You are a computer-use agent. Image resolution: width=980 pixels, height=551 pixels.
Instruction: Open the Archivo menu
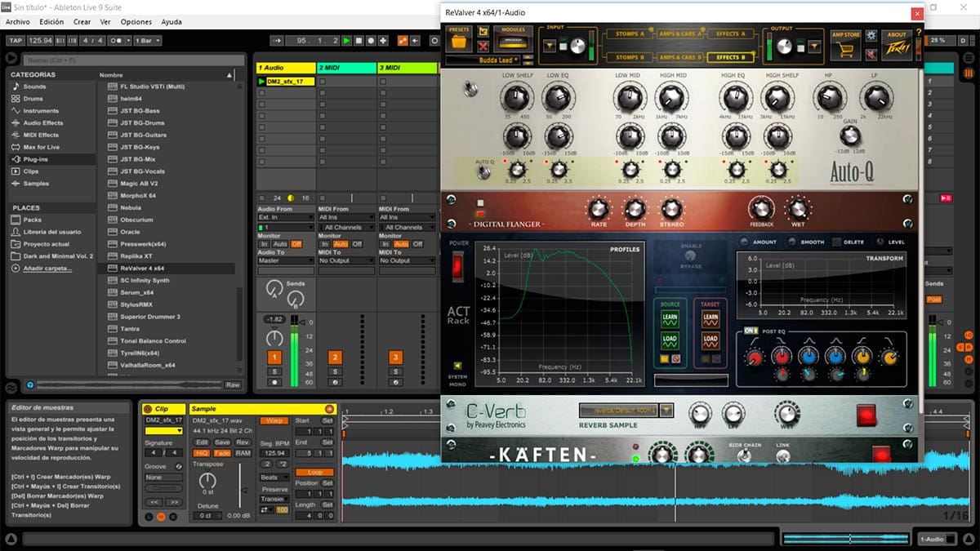tap(18, 22)
